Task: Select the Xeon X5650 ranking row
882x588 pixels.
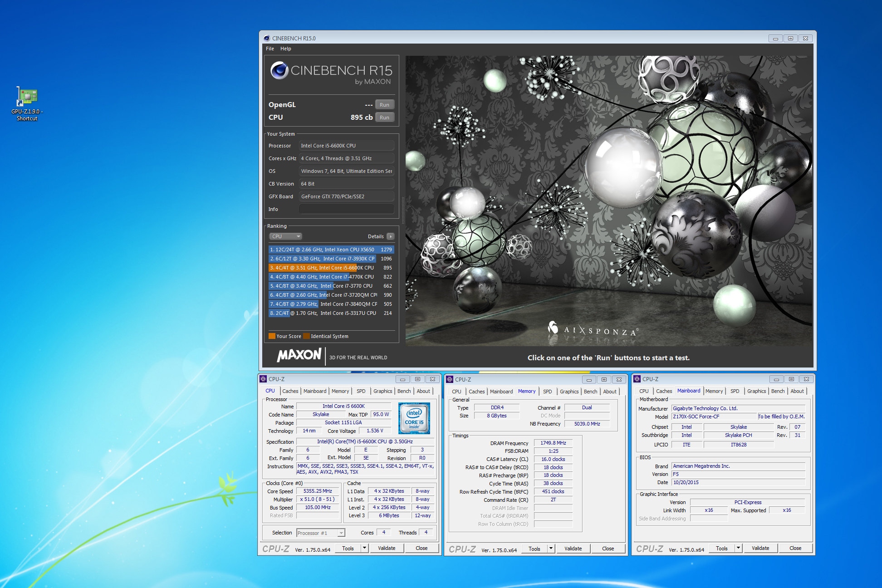Action: (331, 250)
